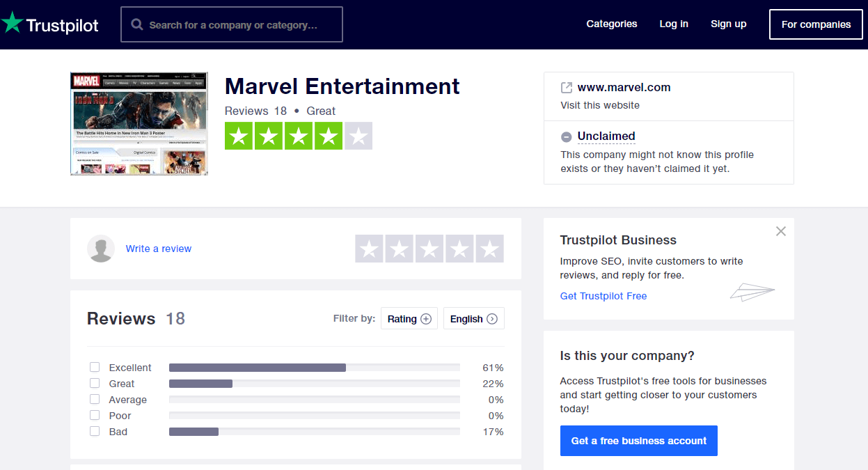Click the Excellent 61% rating bar
This screenshot has width=868, height=470.
[x=315, y=368]
